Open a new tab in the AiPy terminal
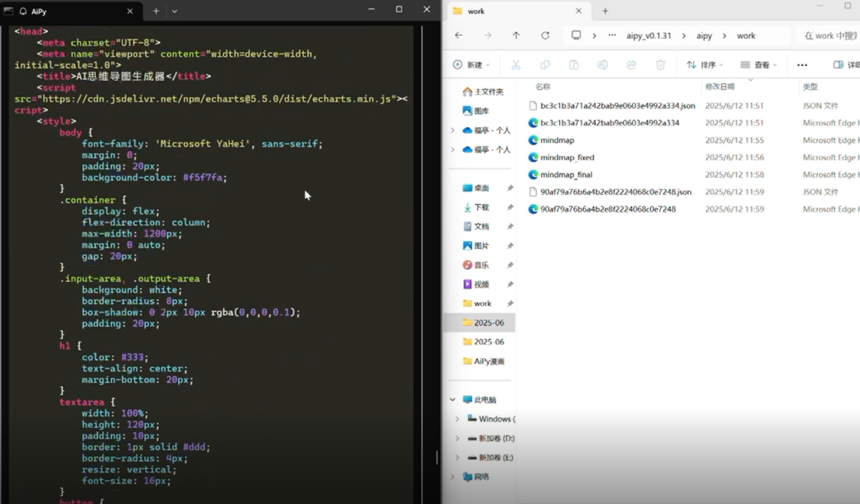The height and width of the screenshot is (504, 860). (156, 11)
